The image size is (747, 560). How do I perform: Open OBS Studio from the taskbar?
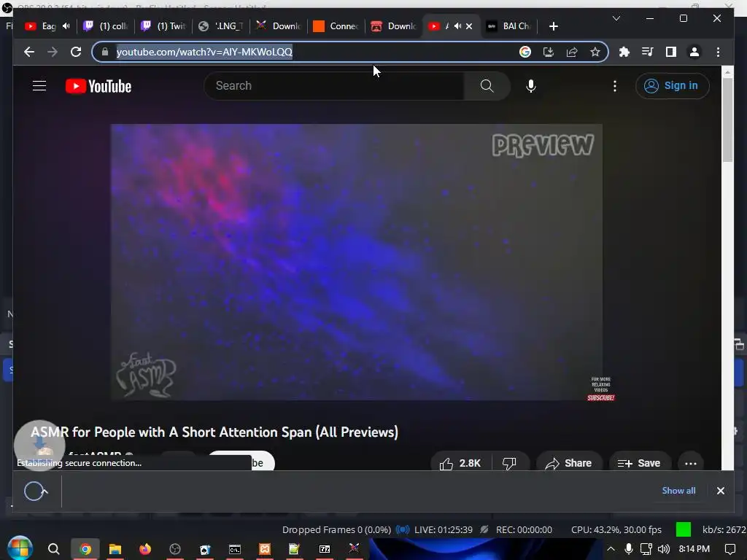coord(175,549)
